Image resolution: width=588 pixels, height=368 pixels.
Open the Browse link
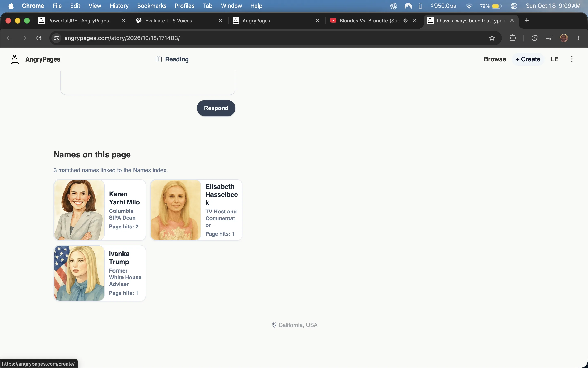pos(495,59)
